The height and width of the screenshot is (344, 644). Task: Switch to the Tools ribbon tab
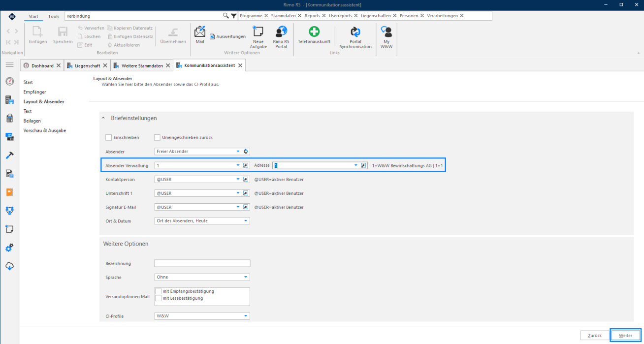pyautogui.click(x=54, y=16)
